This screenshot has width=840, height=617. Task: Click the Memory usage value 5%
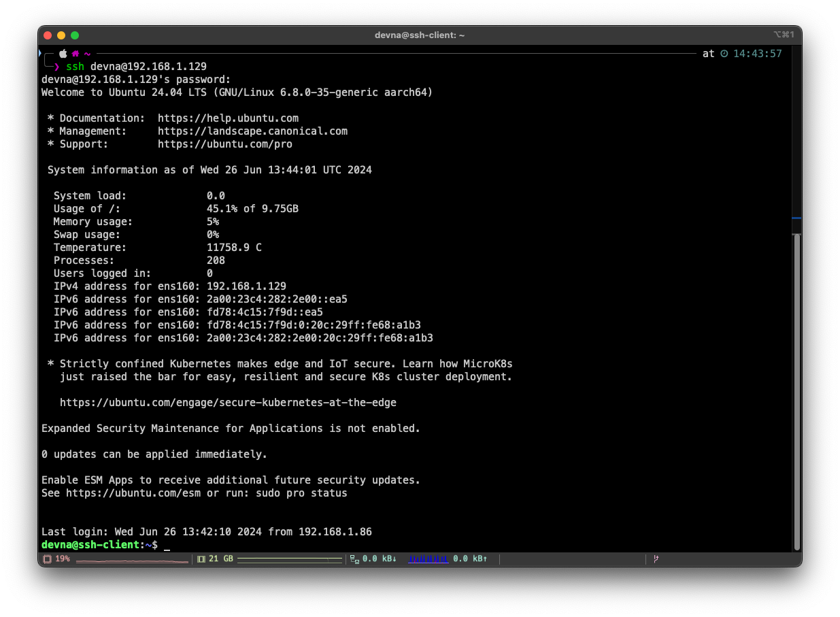point(213,222)
